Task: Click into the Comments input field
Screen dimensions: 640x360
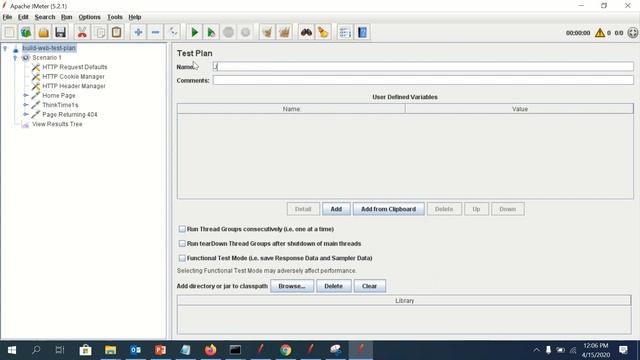Action: tap(423, 80)
